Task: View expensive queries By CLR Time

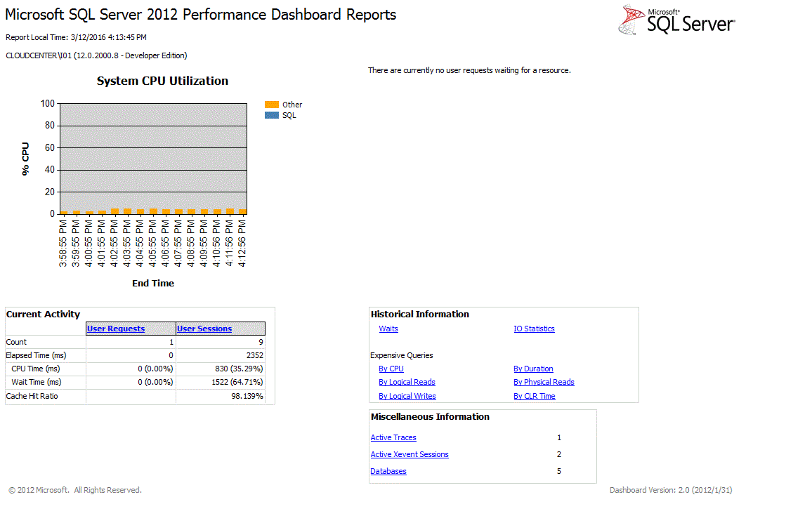Action: 535,396
